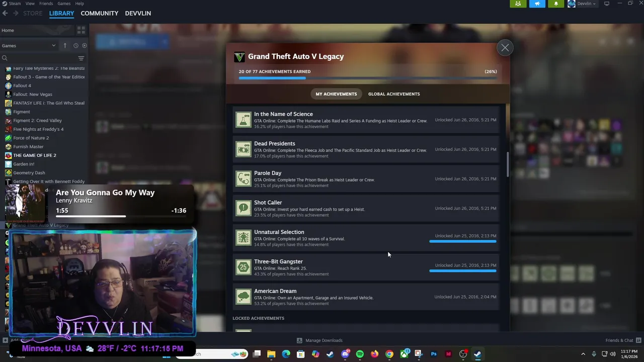This screenshot has width=644, height=362.
Task: Close the achievements overlay with the X
Action: (505, 48)
